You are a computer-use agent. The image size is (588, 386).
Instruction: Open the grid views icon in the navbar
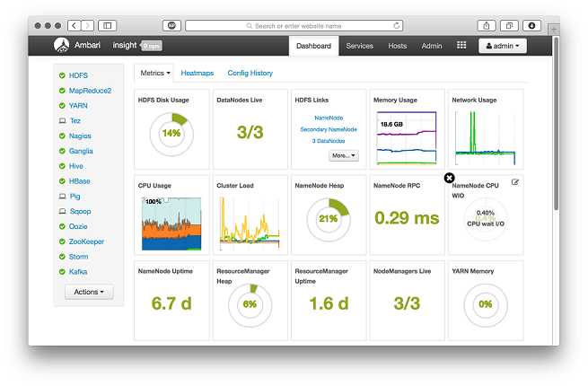point(461,46)
